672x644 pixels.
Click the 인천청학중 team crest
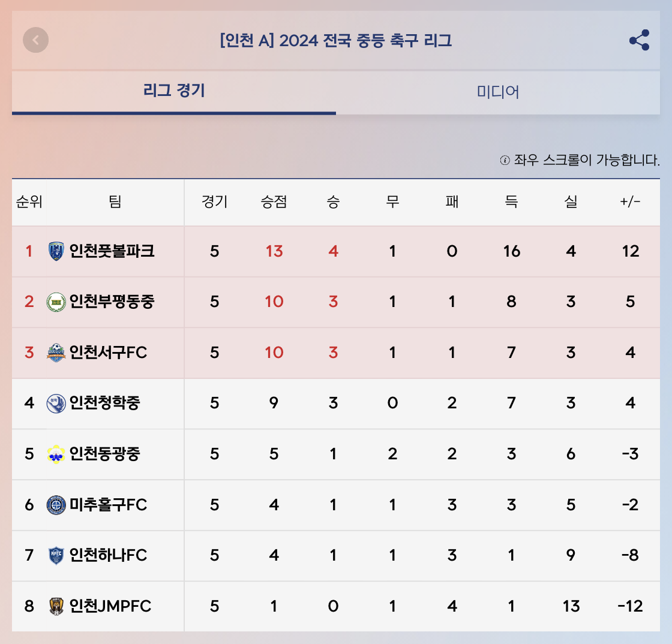pos(56,403)
